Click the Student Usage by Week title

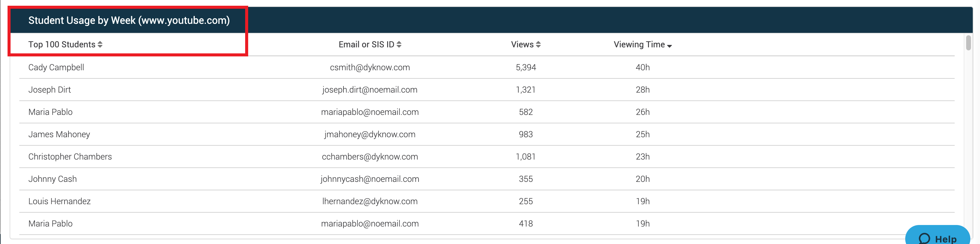[x=129, y=20]
